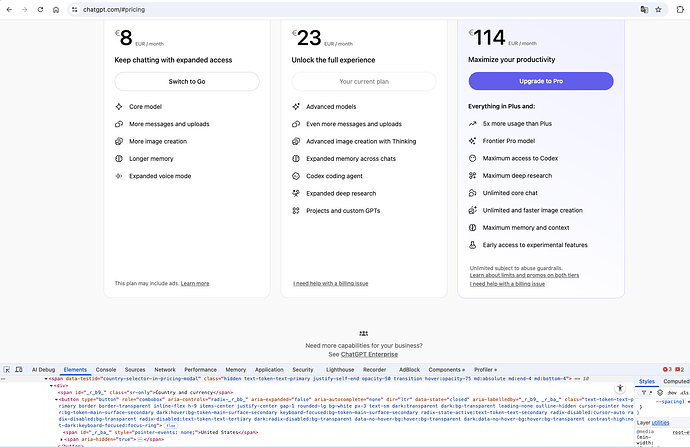
Task: Switch to the Computed sub-tab
Action: point(676,381)
